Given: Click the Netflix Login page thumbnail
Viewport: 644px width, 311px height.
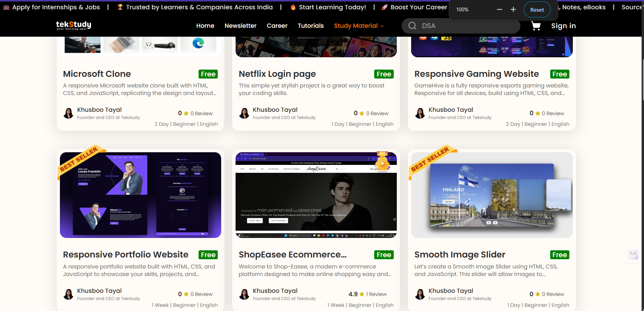Looking at the screenshot, I should (x=316, y=47).
